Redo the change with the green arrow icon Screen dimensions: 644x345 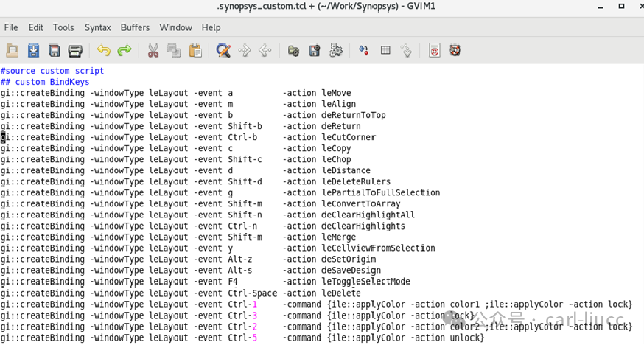tap(125, 51)
